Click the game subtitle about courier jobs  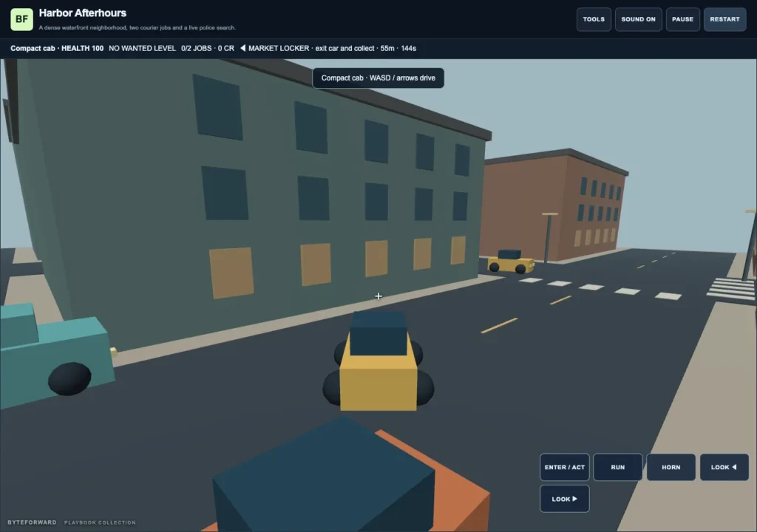[x=137, y=27]
